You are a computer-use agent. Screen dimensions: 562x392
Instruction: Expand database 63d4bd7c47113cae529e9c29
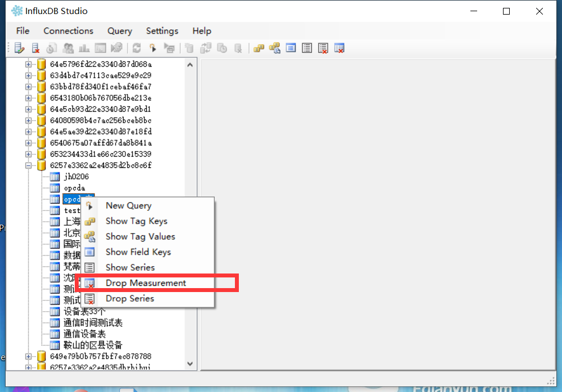coord(28,75)
